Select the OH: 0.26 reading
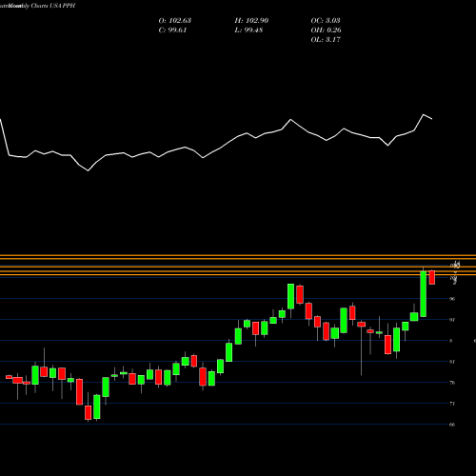 327,30
